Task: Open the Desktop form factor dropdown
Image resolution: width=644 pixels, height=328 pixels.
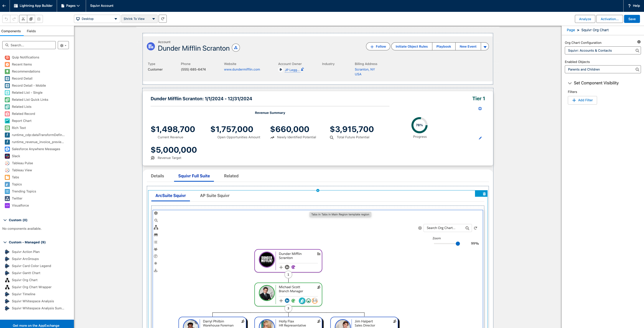Action: (97, 19)
